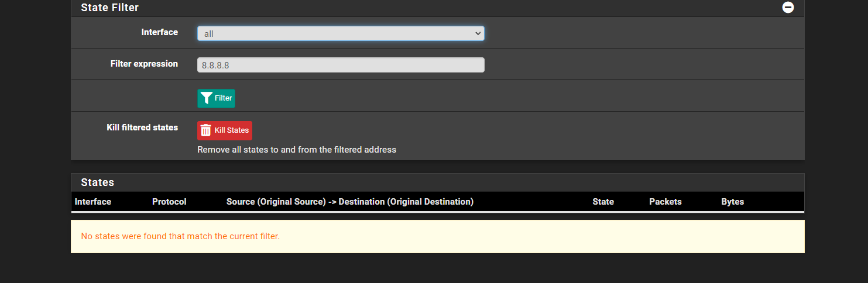Click the chevron arrow of Interface select
The height and width of the screenshot is (283, 868).
478,34
